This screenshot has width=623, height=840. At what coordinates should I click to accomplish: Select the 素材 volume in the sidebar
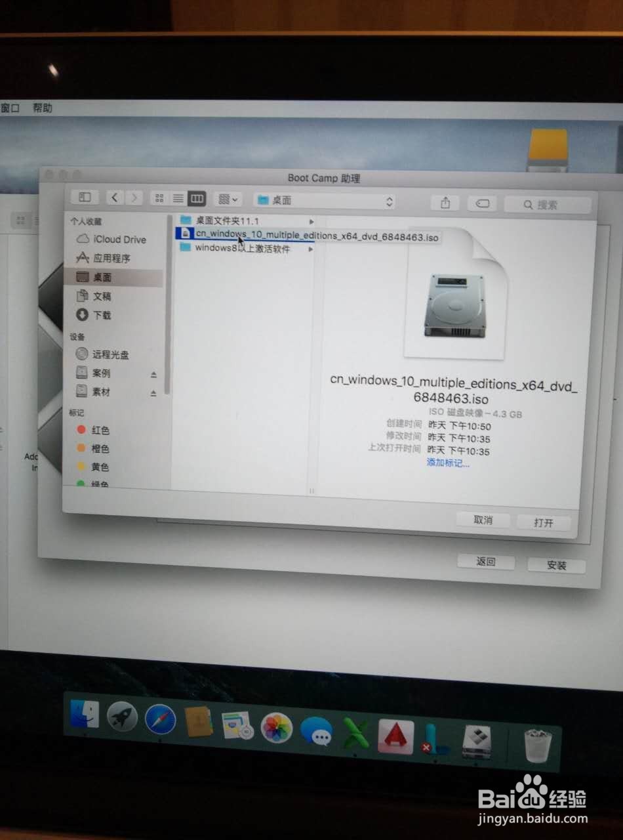[93, 392]
